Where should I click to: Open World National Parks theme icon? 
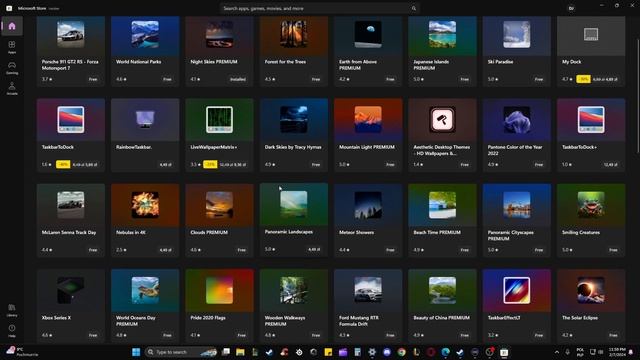pyautogui.click(x=145, y=34)
